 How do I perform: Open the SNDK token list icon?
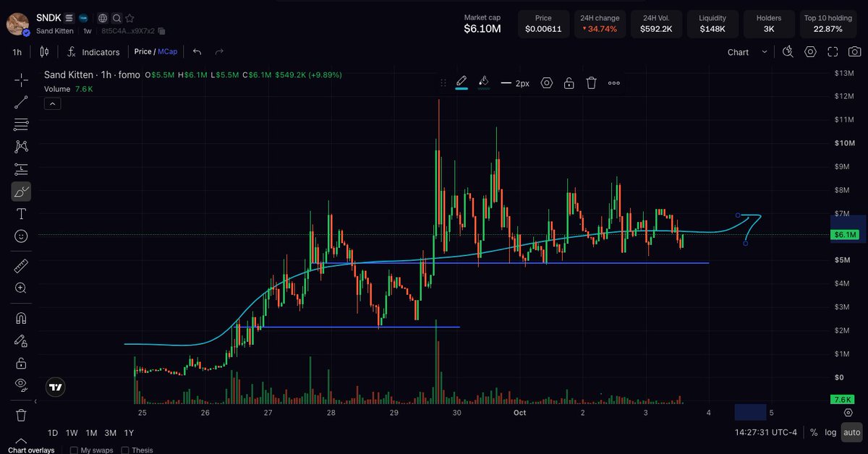coord(69,17)
